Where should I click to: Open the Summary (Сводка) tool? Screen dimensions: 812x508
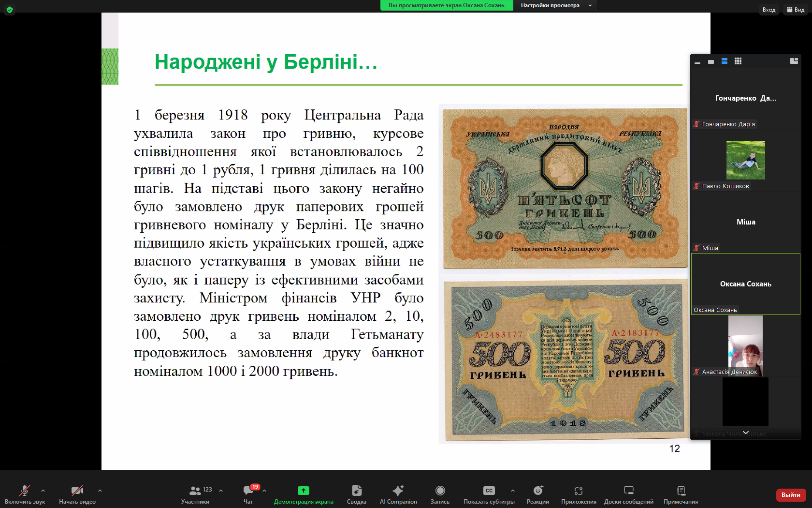(356, 491)
